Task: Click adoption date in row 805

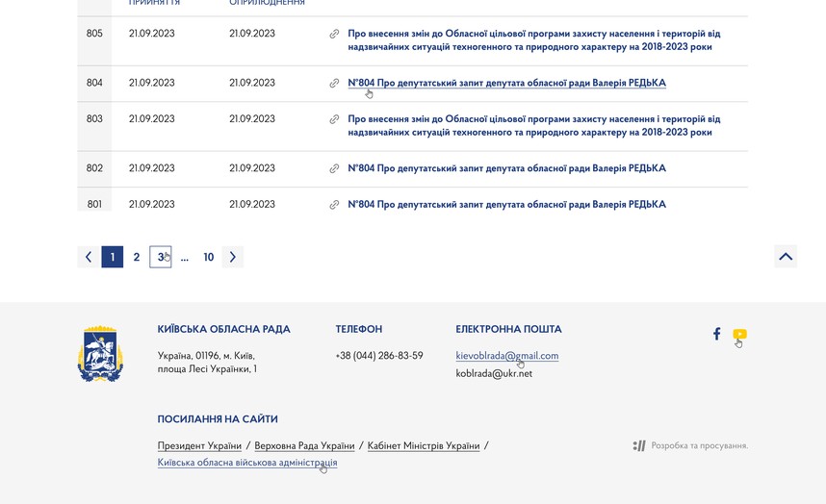Action: pyautogui.click(x=152, y=34)
